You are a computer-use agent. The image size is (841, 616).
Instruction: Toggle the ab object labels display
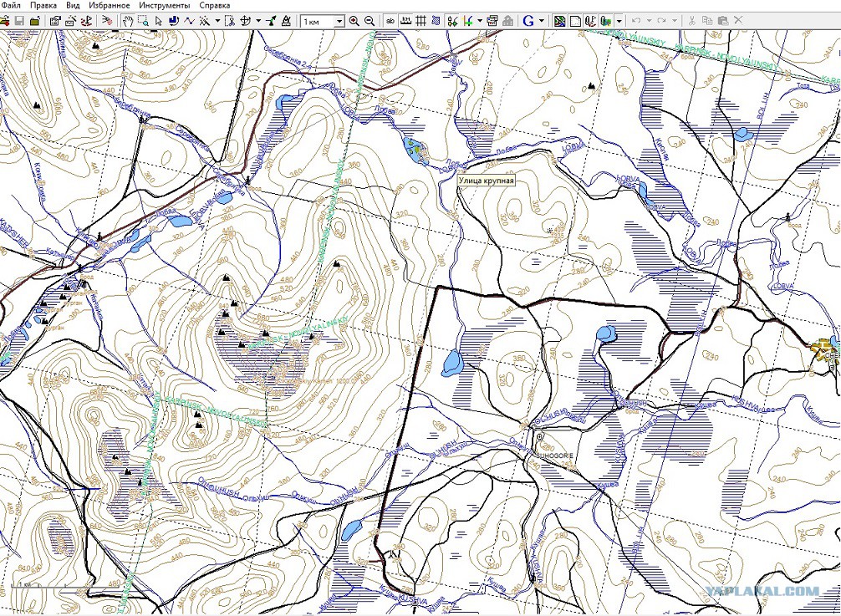pos(390,21)
